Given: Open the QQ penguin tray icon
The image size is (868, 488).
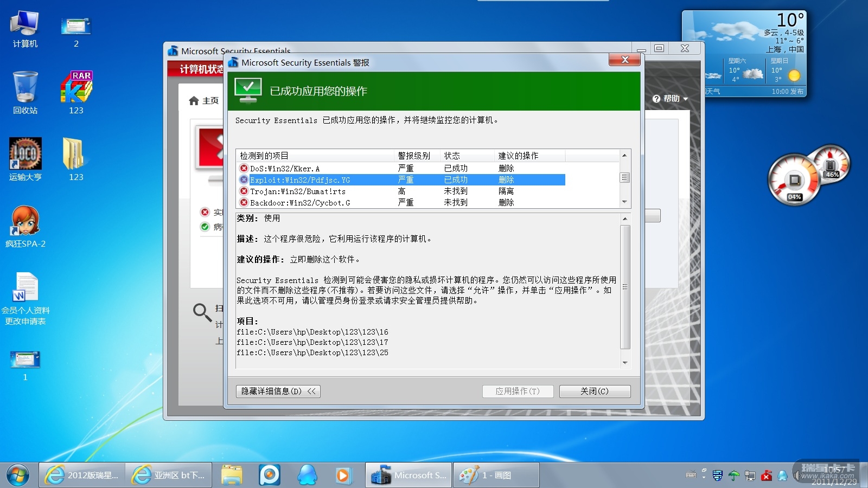Looking at the screenshot, I should 782,476.
